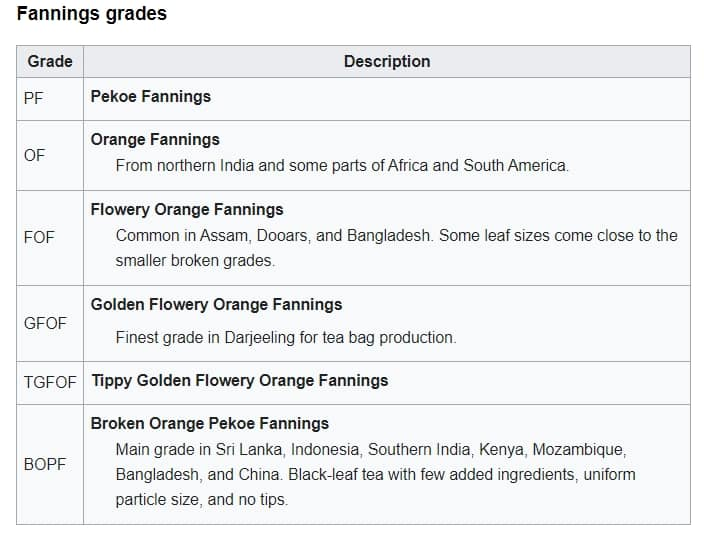Click the 'particle size, and no tips' text

coord(202,500)
